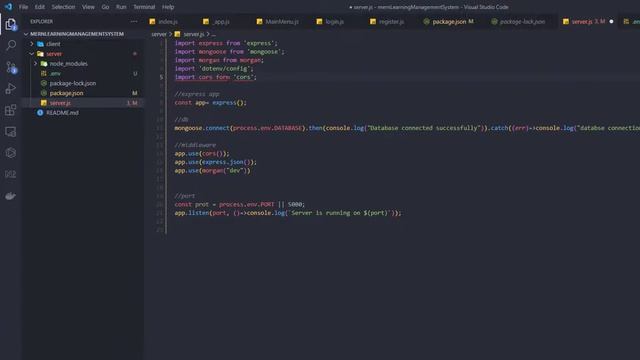Click the hexagon icon in the activity bar
Image resolution: width=640 pixels, height=360 pixels.
click(x=11, y=153)
